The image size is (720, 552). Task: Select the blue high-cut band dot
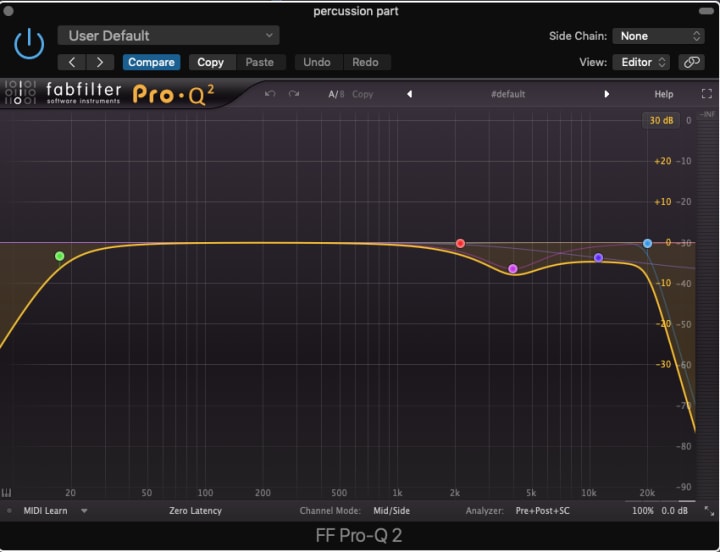(647, 243)
